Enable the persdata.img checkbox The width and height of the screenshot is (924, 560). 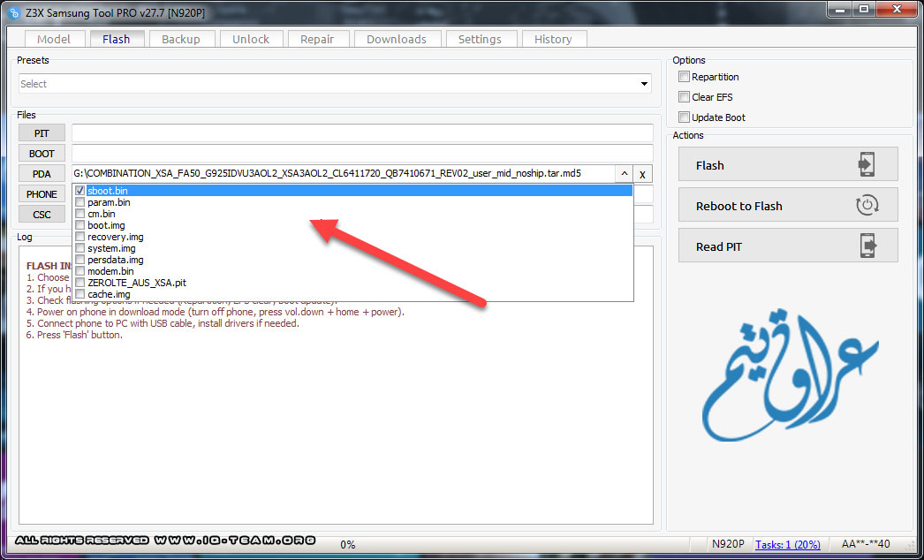tap(80, 260)
